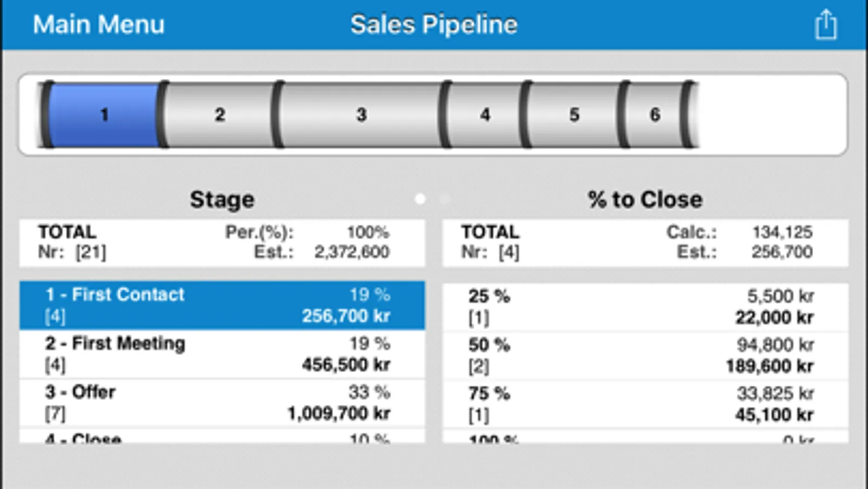Select the 3 - Offer stage row
The width and height of the screenshot is (868, 489).
coord(222,403)
